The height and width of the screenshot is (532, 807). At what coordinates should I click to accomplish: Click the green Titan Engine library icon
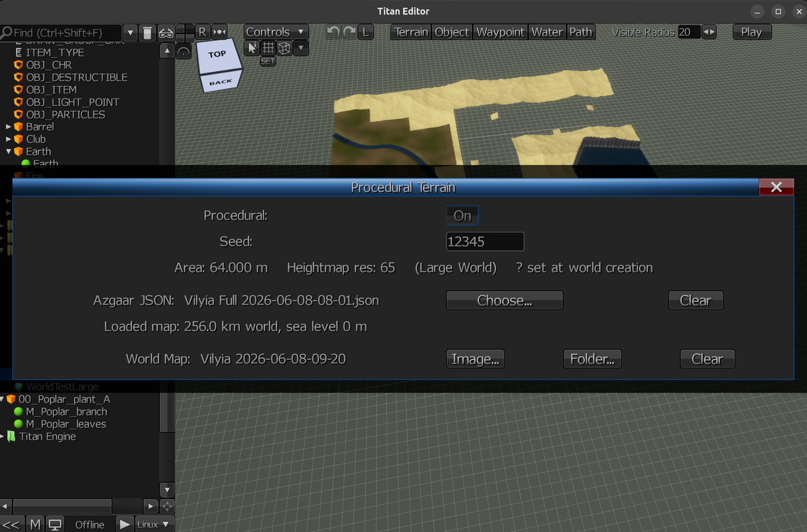pos(11,437)
